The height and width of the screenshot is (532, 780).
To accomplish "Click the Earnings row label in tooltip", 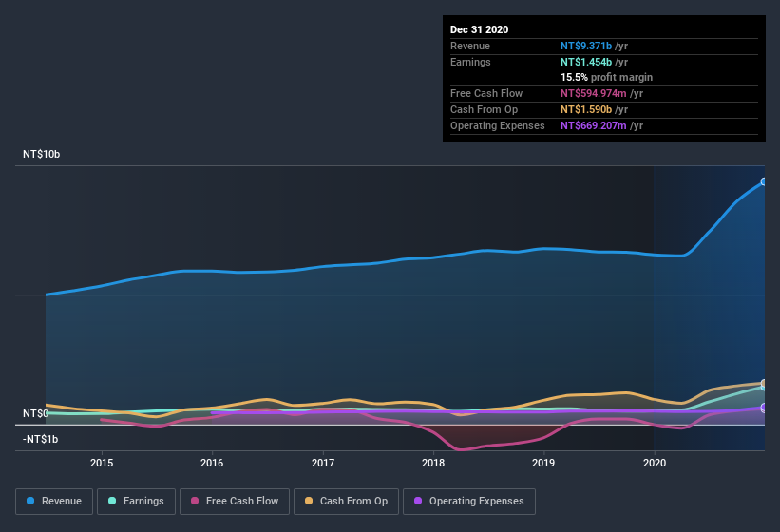I will [x=470, y=62].
